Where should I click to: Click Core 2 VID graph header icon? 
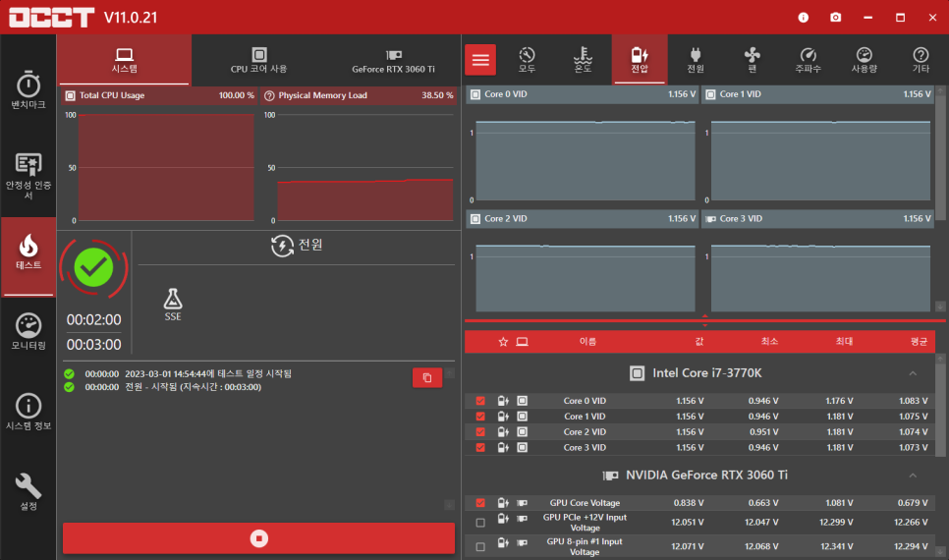coord(475,219)
